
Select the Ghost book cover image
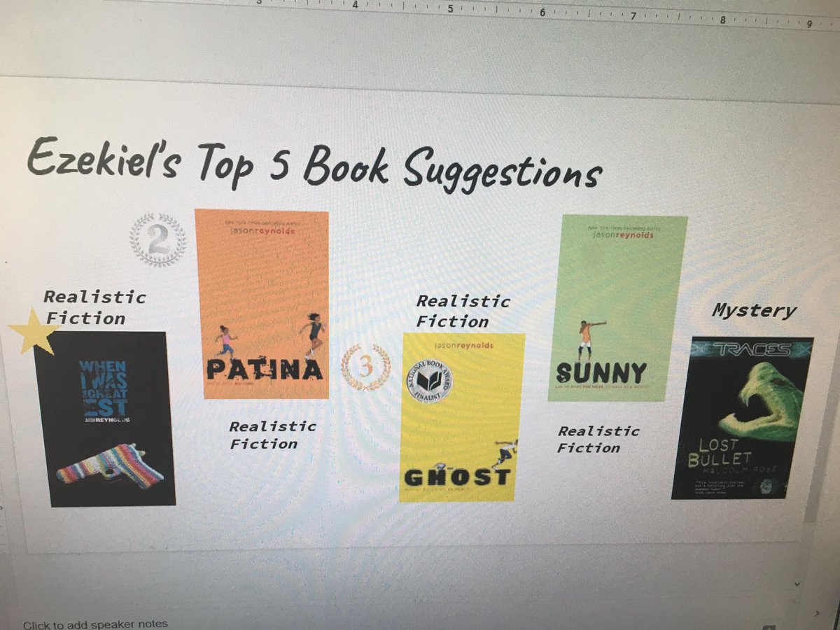click(461, 417)
